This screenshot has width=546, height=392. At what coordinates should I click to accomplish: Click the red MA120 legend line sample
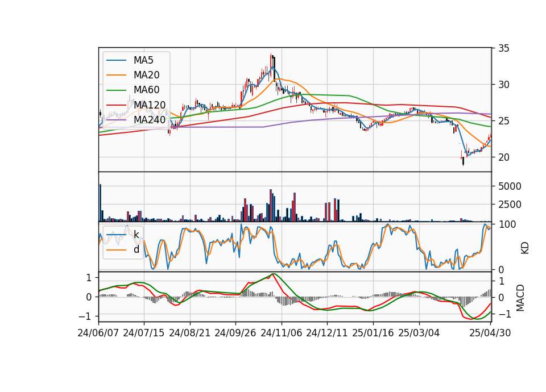coord(116,105)
